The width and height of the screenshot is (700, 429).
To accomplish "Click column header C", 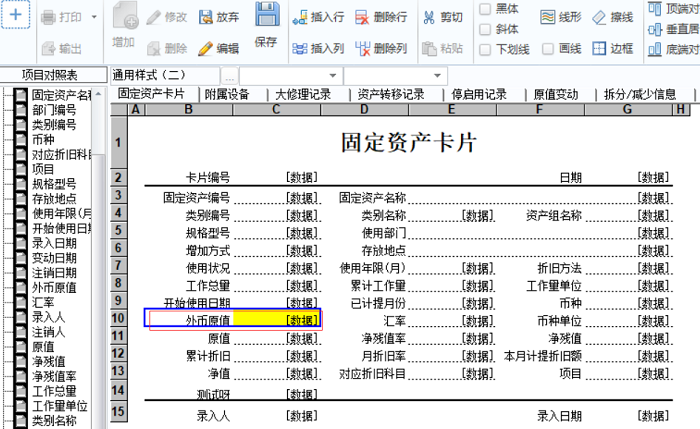I will pyautogui.click(x=276, y=109).
